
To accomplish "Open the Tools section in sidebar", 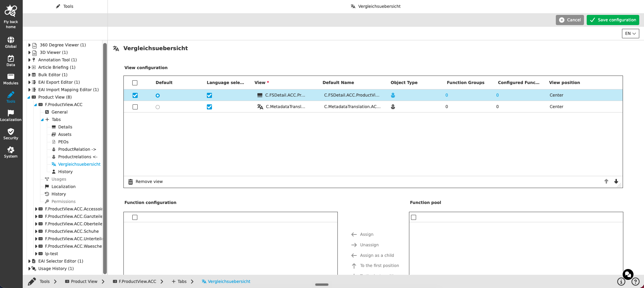I will click(x=11, y=97).
